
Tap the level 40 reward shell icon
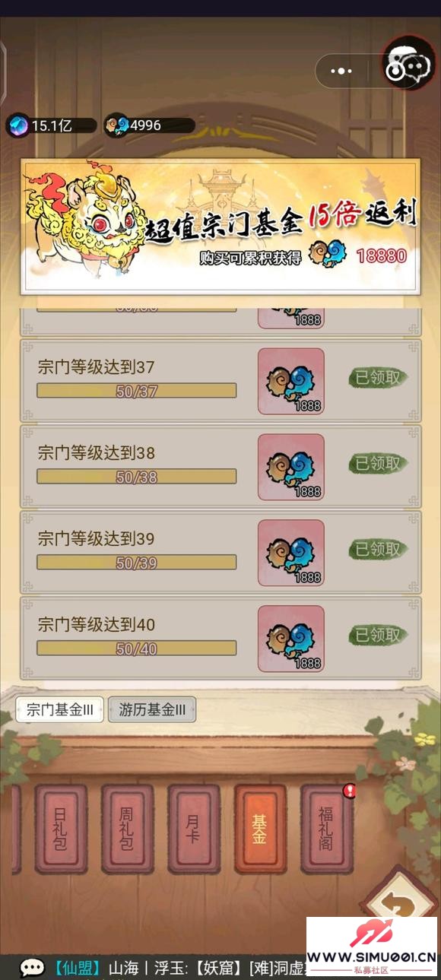[x=291, y=639]
